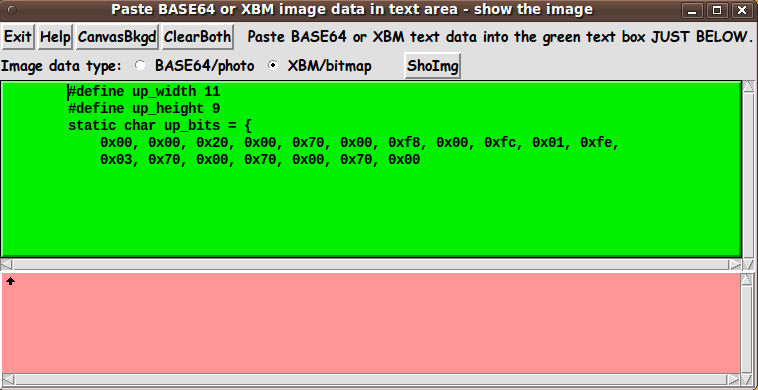758x390 pixels.
Task: Click the pink canvas's up scroll arrow
Action: (x=746, y=279)
